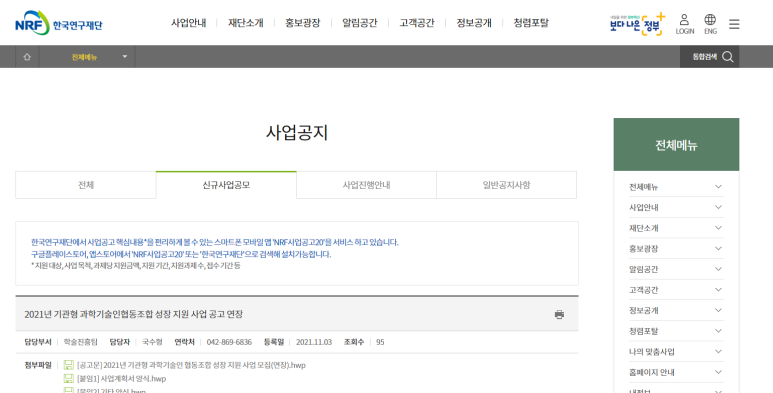Image resolution: width=773 pixels, height=393 pixels.
Task: Click the 통합검색 button label
Action: point(704,57)
